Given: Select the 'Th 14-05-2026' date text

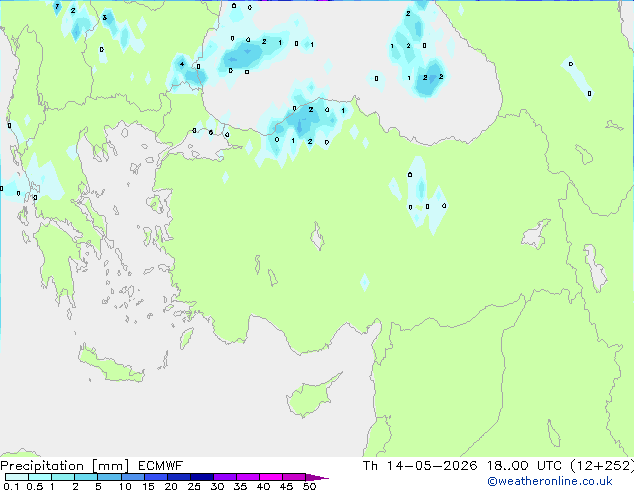Looking at the screenshot, I should click(420, 466).
